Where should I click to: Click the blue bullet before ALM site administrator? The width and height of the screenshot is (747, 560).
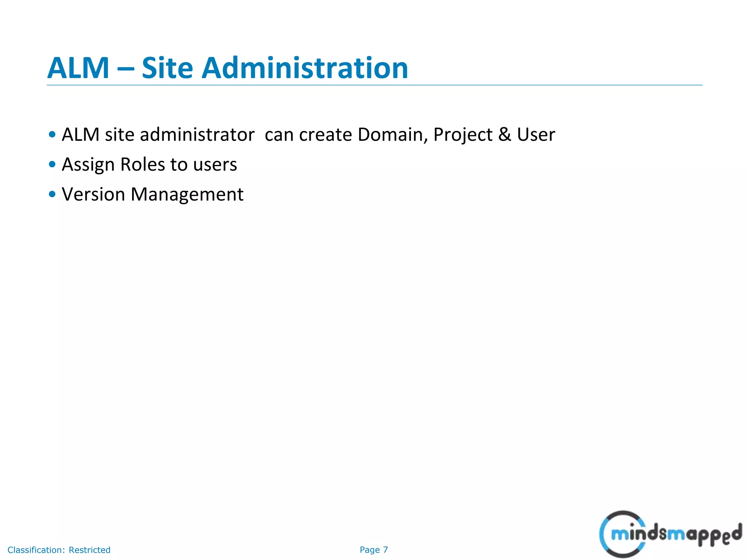tap(52, 135)
